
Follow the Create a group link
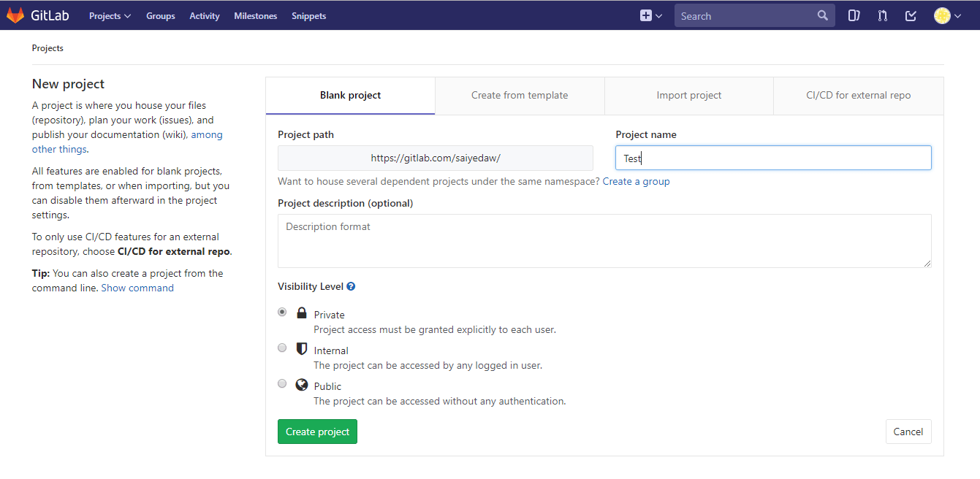[x=636, y=181]
